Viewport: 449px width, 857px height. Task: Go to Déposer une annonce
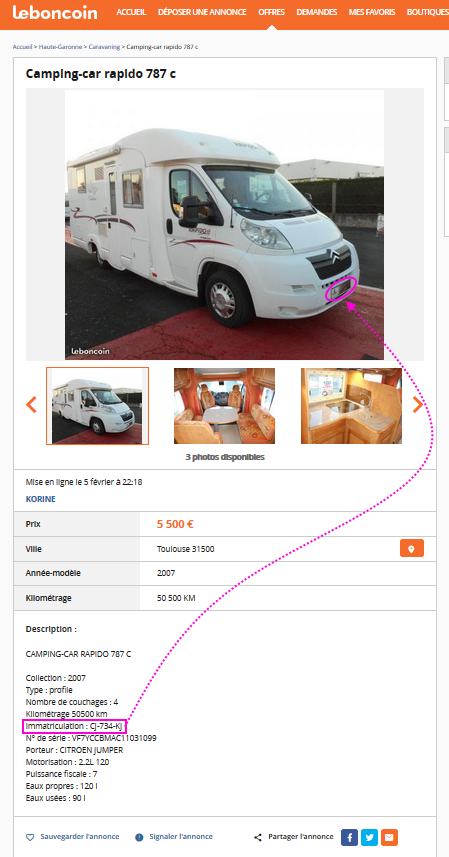click(x=202, y=12)
